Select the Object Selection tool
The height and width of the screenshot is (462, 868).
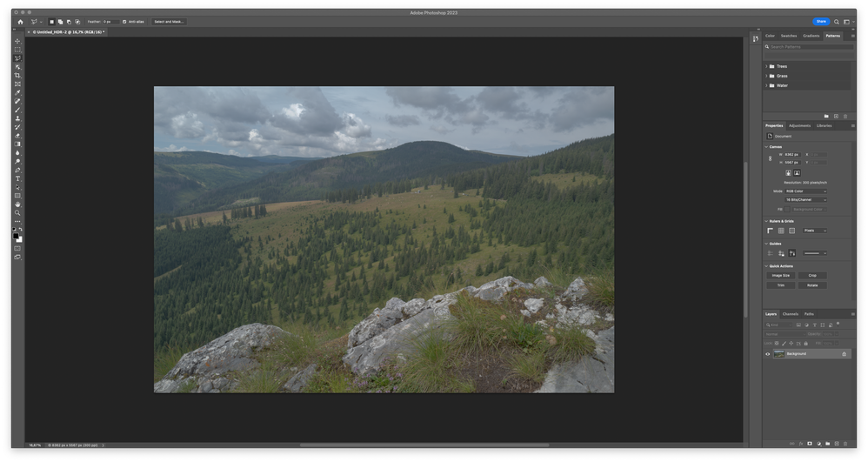click(x=17, y=67)
